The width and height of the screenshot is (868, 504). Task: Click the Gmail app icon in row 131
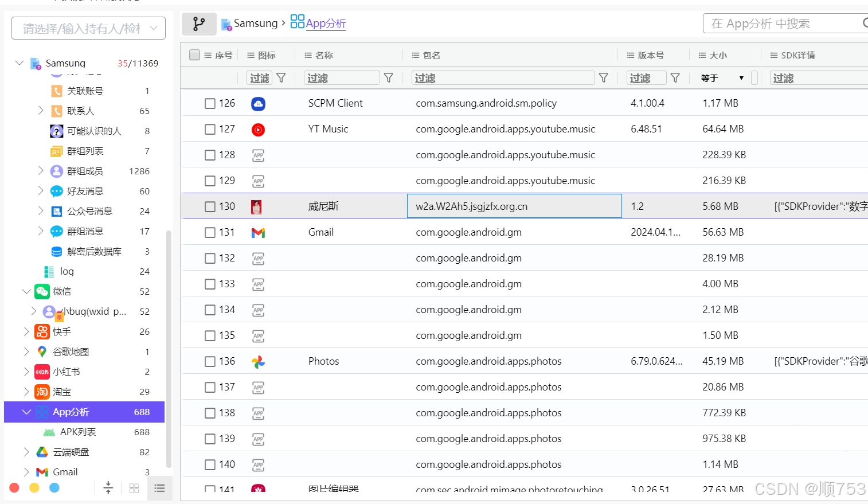coord(258,233)
